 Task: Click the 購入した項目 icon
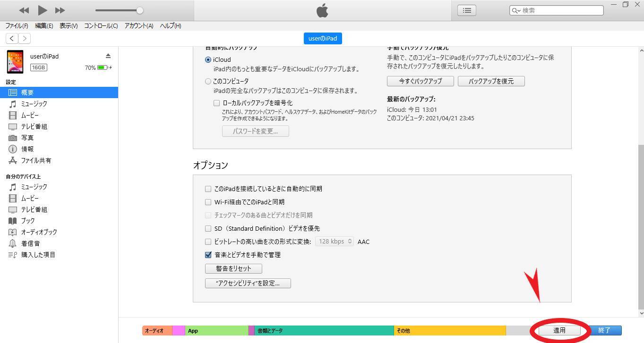click(13, 255)
